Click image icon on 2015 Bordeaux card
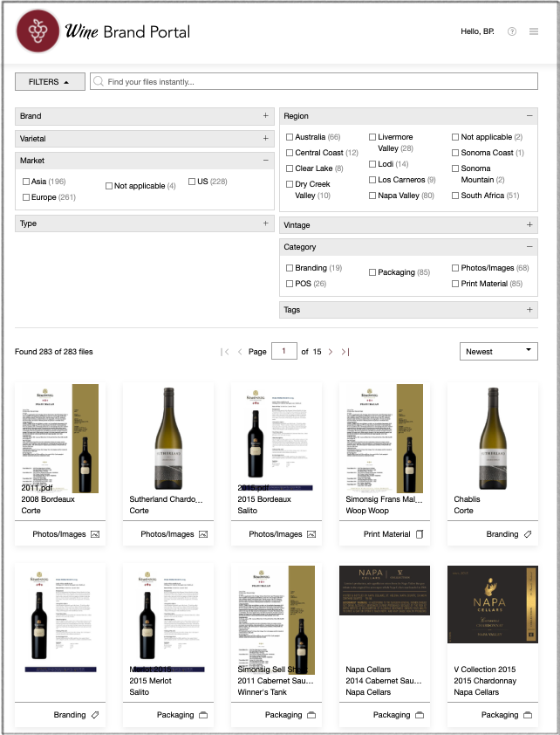 point(311,534)
